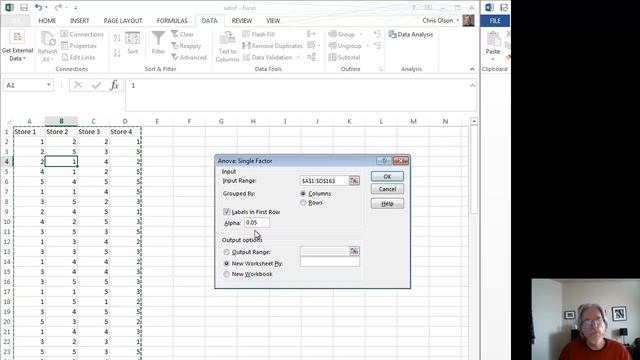The width and height of the screenshot is (640, 360).
Task: Open Data Analysis tool
Action: coord(411,34)
